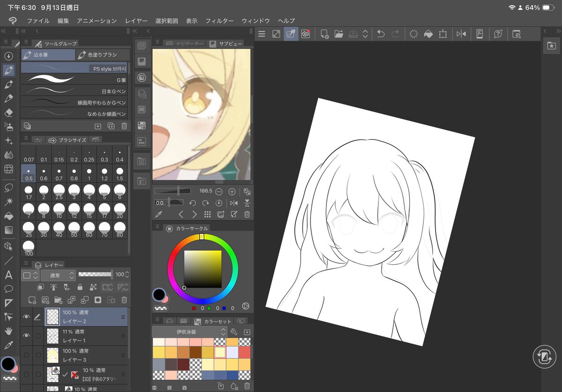The height and width of the screenshot is (392, 562).
Task: Open the アニメーション menu
Action: click(x=96, y=21)
